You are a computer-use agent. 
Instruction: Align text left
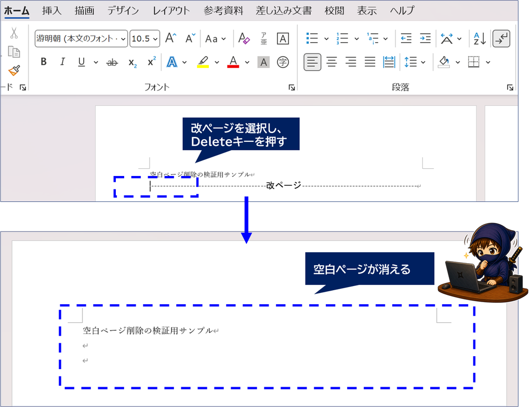pyautogui.click(x=312, y=62)
